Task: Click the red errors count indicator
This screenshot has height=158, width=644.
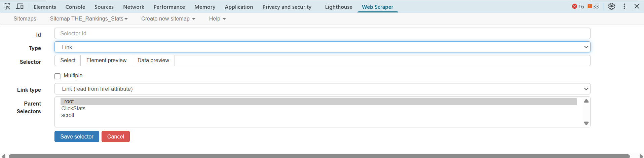Action: (578, 6)
